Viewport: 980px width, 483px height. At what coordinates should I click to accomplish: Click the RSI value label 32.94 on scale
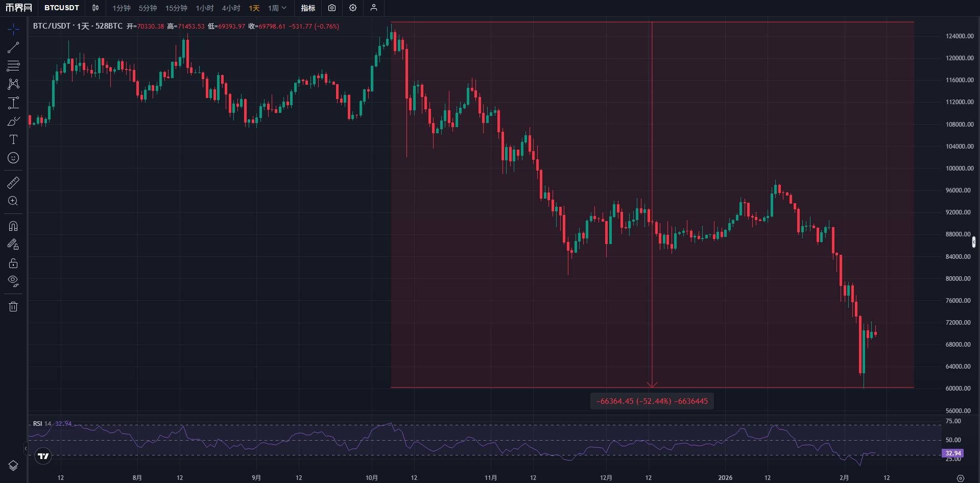coord(953,453)
